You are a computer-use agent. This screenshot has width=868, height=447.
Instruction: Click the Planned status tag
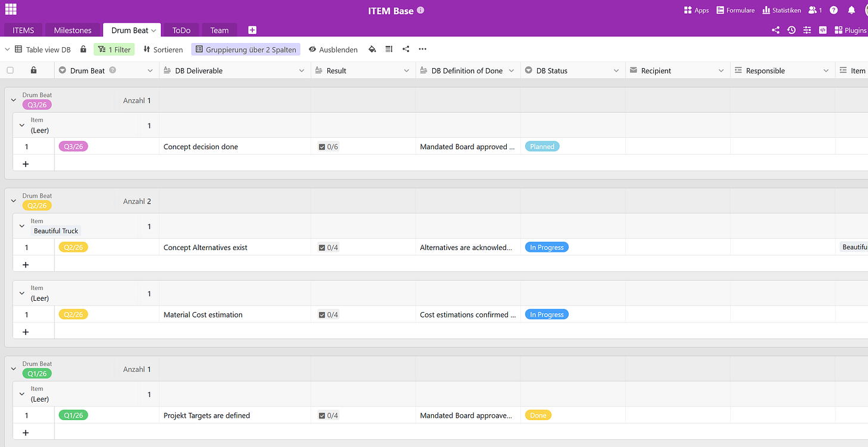click(x=542, y=146)
